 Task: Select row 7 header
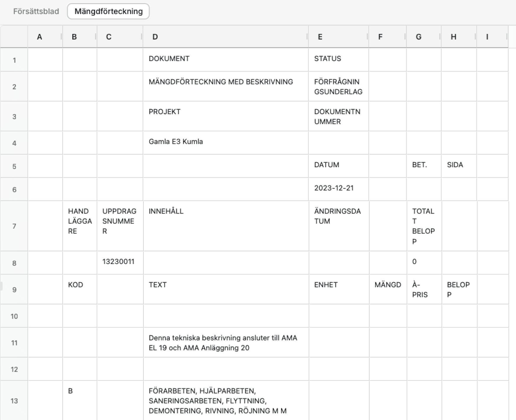click(14, 226)
